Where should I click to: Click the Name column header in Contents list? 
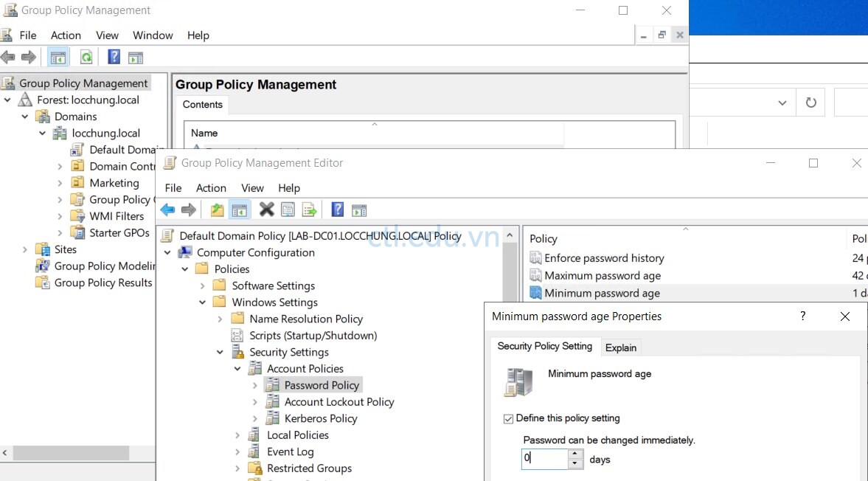click(374, 133)
